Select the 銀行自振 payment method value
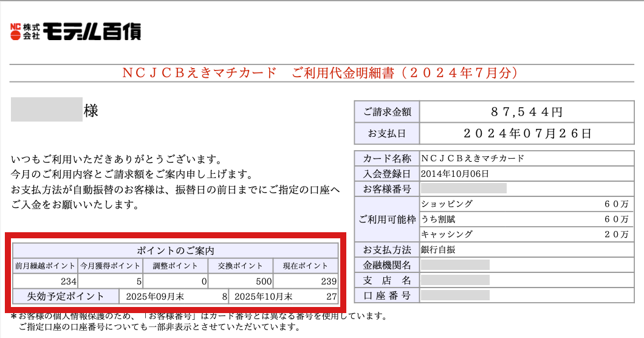This screenshot has width=644, height=338. [438, 250]
